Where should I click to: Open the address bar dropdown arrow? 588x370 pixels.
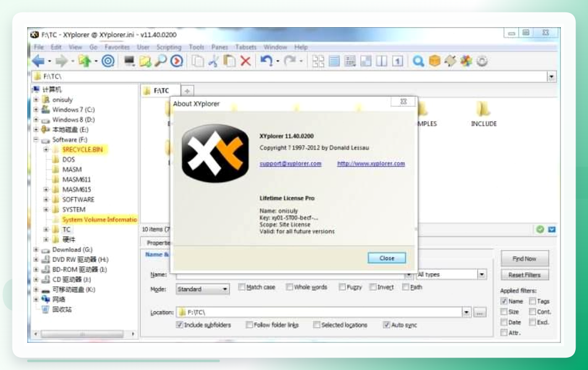(552, 77)
